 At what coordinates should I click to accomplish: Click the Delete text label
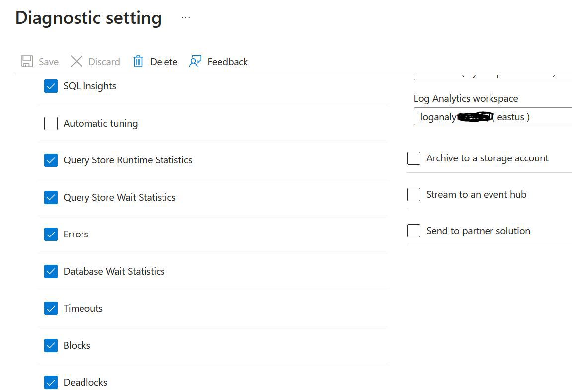coord(164,62)
